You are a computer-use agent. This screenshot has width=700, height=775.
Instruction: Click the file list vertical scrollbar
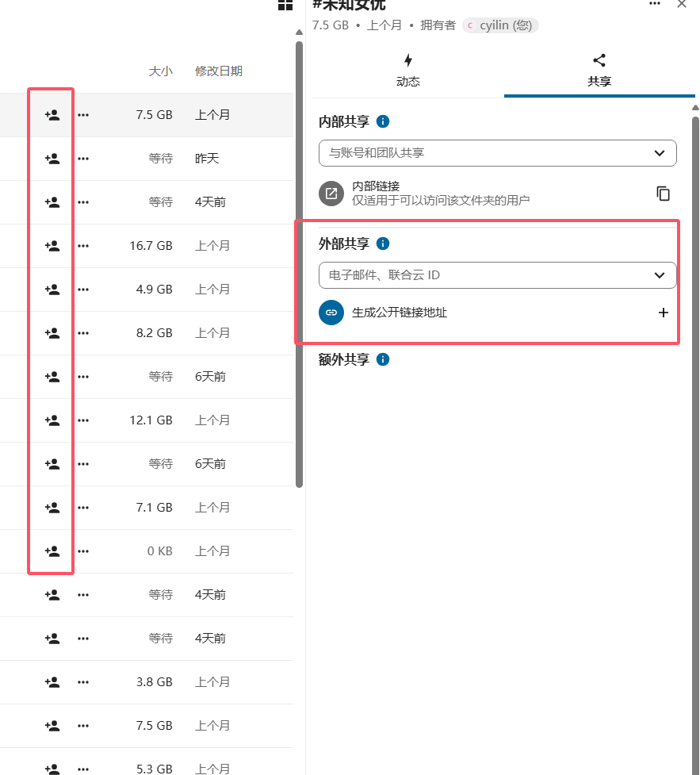point(299,262)
